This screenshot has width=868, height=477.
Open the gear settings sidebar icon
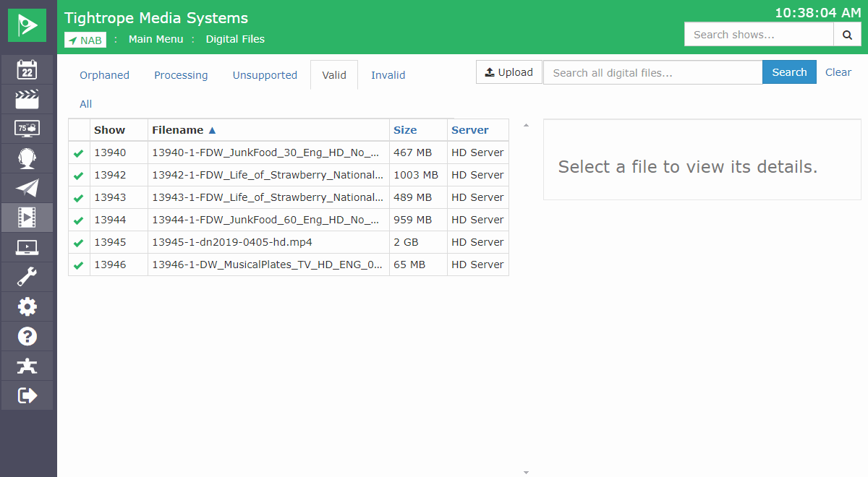tap(27, 306)
